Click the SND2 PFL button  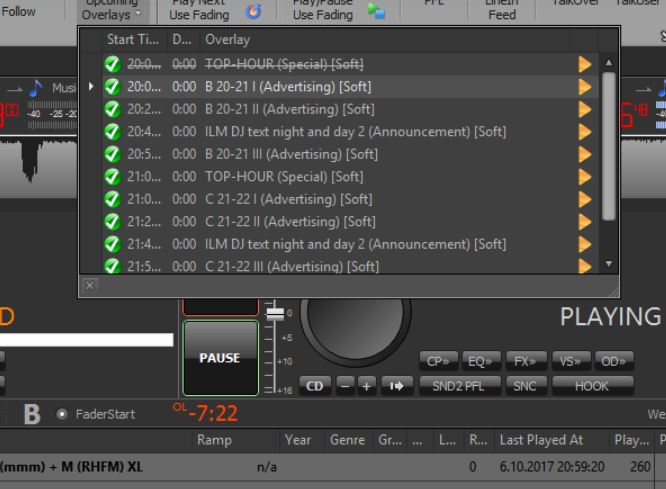tap(459, 385)
